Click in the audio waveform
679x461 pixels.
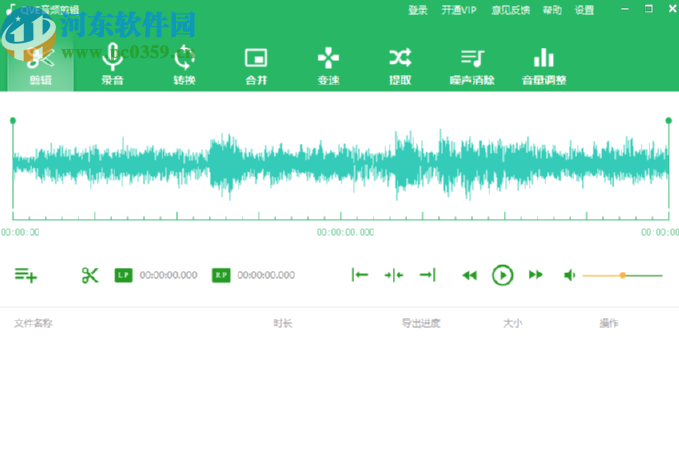[341, 165]
